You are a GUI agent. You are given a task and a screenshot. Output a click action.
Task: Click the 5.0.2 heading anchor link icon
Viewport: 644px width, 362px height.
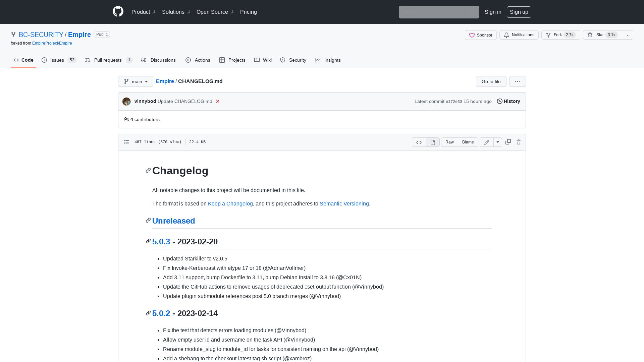click(x=148, y=313)
